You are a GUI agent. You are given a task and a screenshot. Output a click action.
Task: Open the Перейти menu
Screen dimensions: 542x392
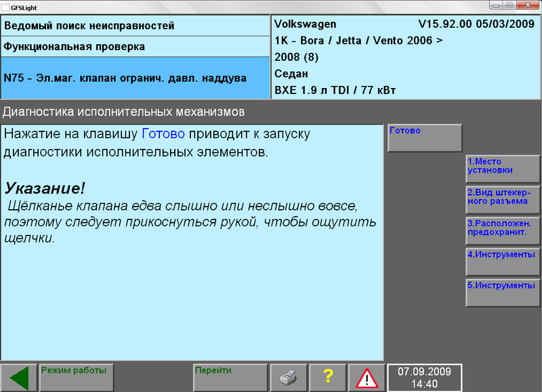(230, 378)
